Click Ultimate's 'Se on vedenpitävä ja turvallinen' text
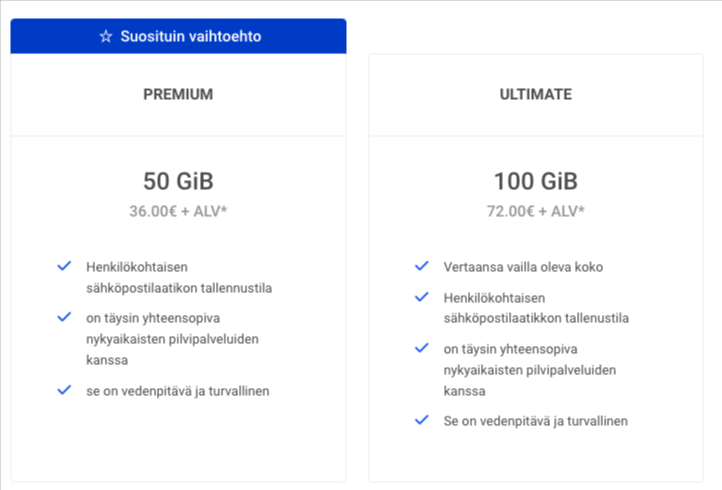The height and width of the screenshot is (490, 722). (536, 421)
